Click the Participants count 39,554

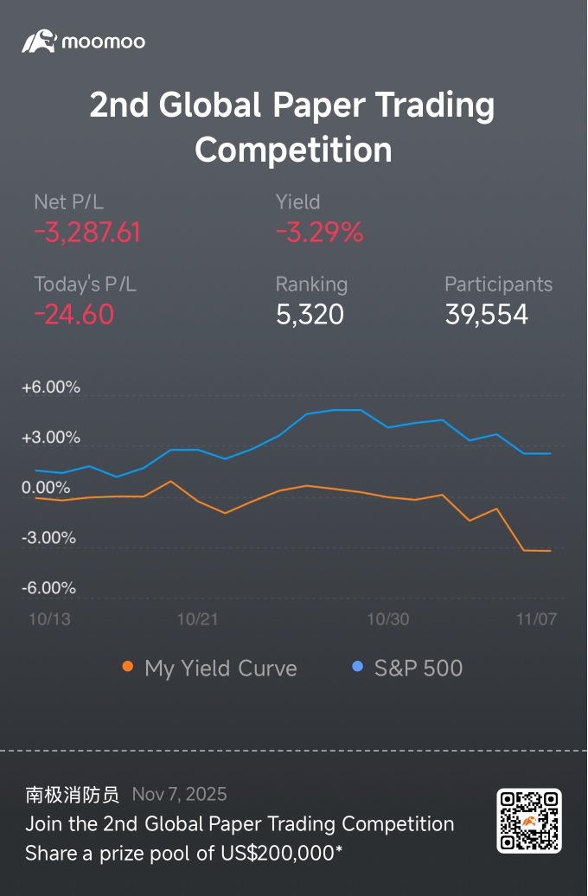486,314
